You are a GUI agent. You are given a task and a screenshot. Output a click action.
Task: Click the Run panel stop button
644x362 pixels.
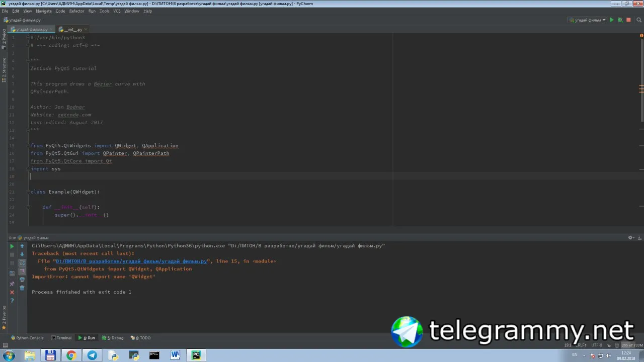point(12,255)
